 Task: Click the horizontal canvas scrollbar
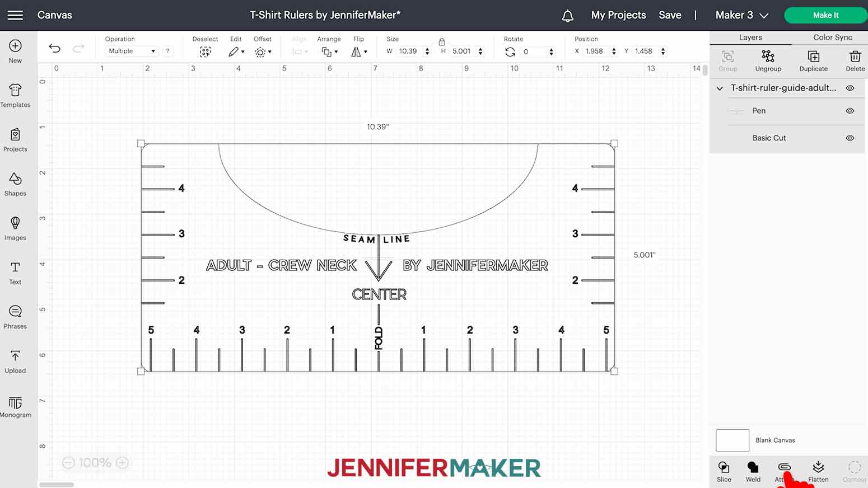coord(56,485)
